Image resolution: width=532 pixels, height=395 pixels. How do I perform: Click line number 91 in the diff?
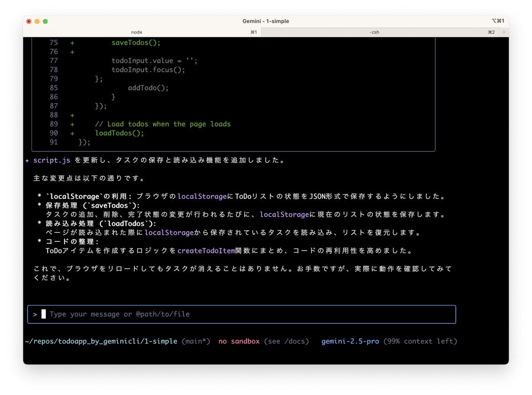[54, 142]
